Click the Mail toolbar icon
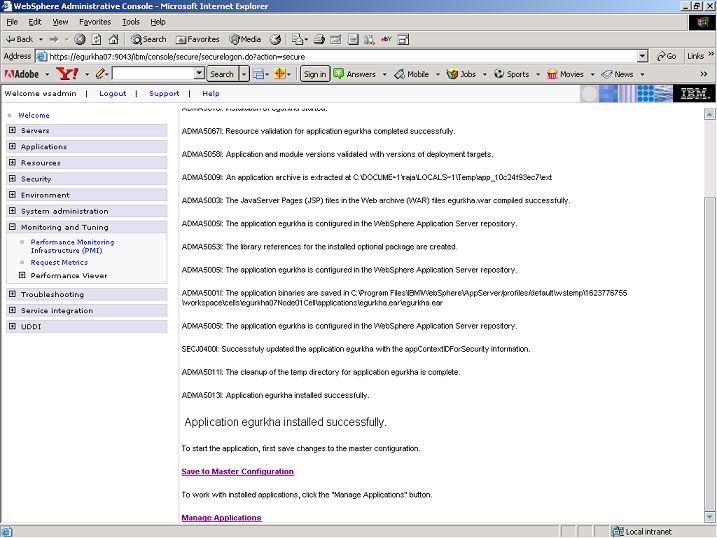717x538 pixels. 298,39
